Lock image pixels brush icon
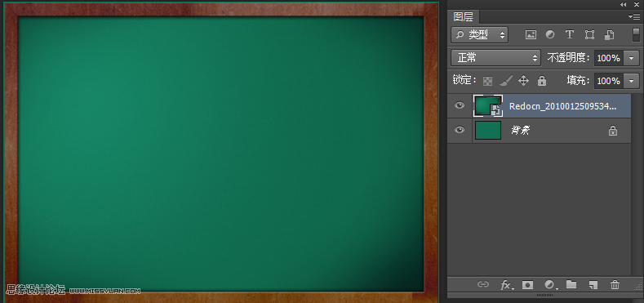Viewport: 644px width, 303px height. pos(506,81)
